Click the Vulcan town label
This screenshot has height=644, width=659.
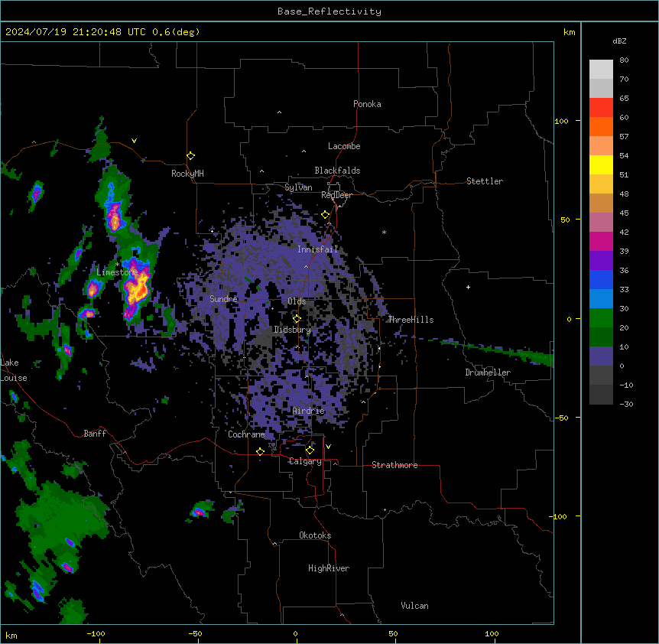(415, 606)
